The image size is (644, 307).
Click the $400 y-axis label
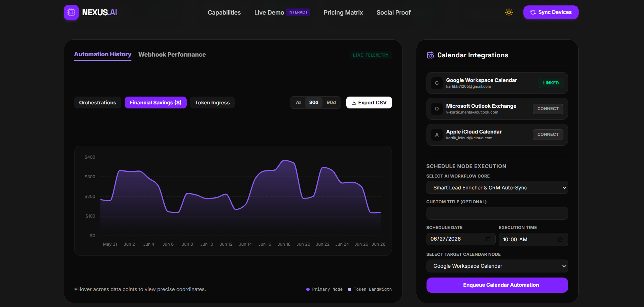point(90,157)
